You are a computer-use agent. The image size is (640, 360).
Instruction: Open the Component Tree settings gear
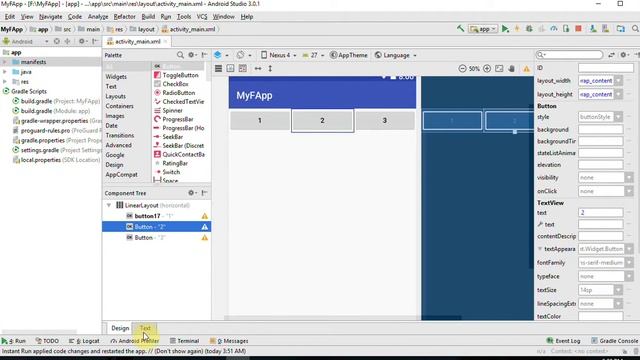(x=191, y=193)
